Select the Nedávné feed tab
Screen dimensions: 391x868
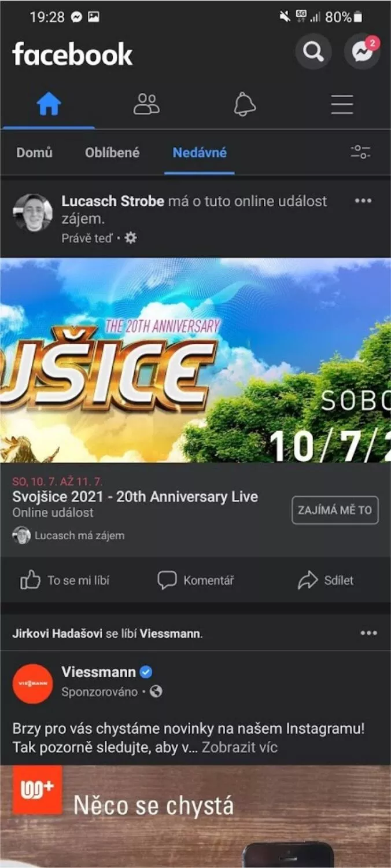pyautogui.click(x=200, y=153)
